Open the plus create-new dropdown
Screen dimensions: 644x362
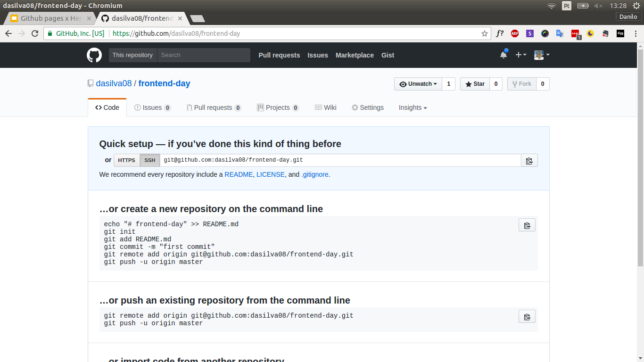pyautogui.click(x=521, y=55)
